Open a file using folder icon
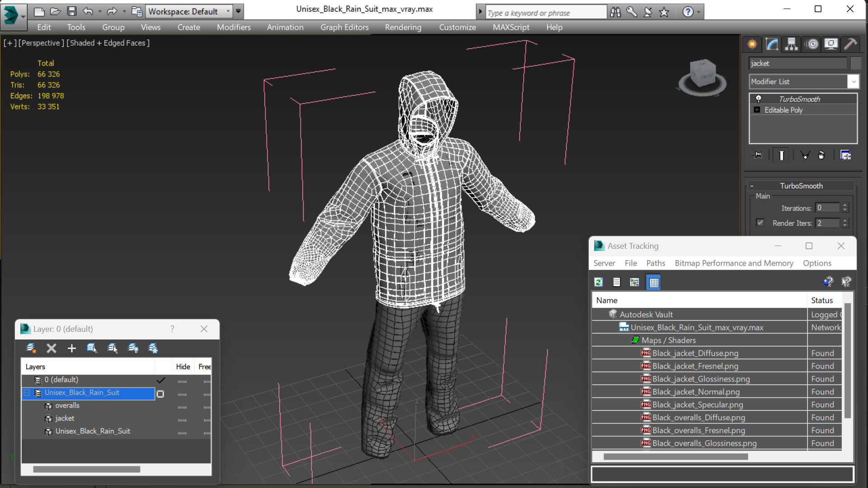This screenshot has height=488, width=868. [55, 11]
